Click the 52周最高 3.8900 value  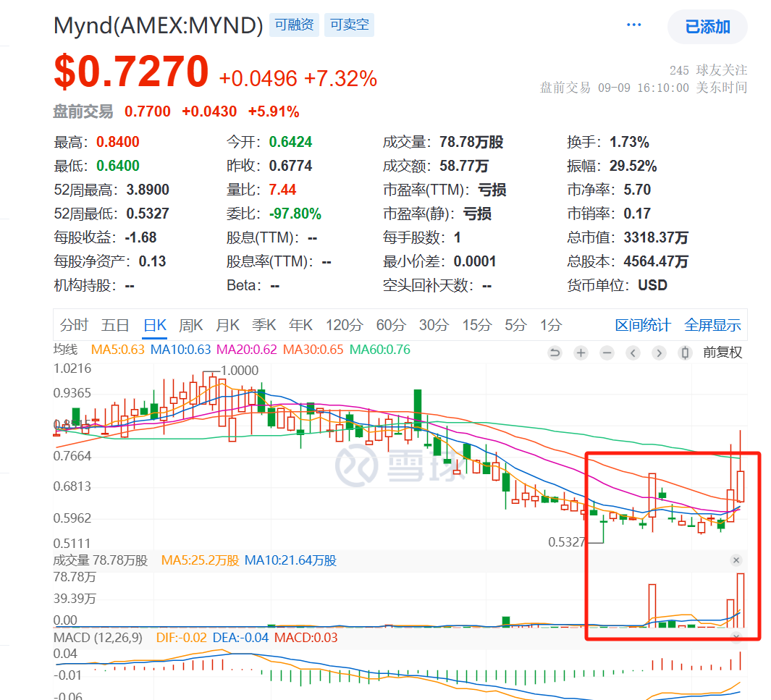pyautogui.click(x=148, y=190)
